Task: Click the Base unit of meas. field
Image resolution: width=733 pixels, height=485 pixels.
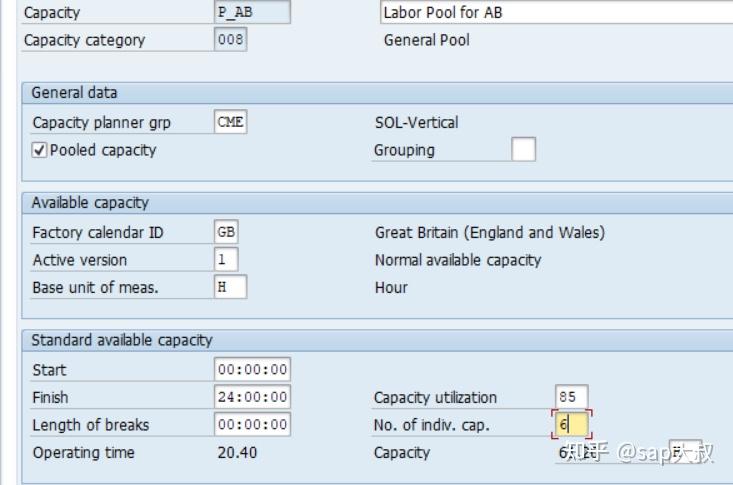Action: tap(230, 287)
